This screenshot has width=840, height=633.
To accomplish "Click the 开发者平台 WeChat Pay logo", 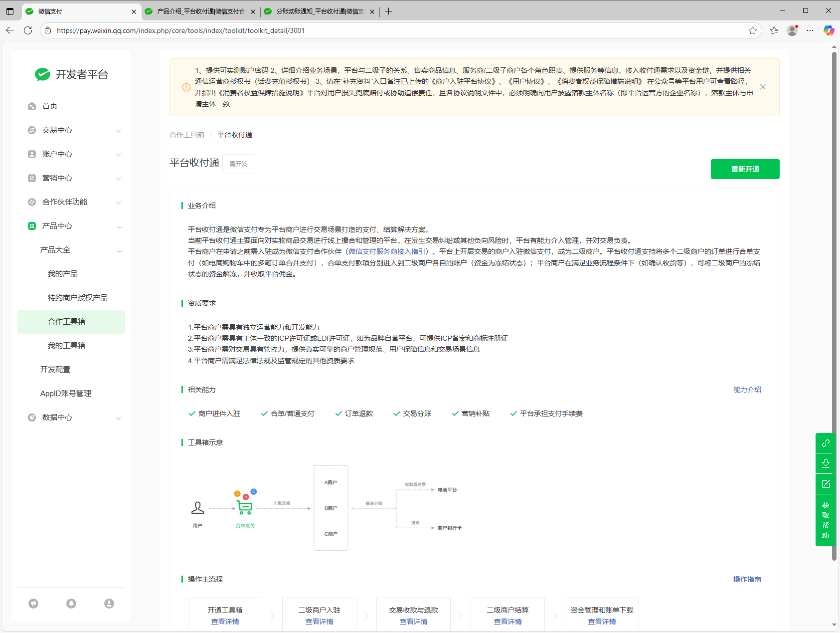I will coord(71,74).
